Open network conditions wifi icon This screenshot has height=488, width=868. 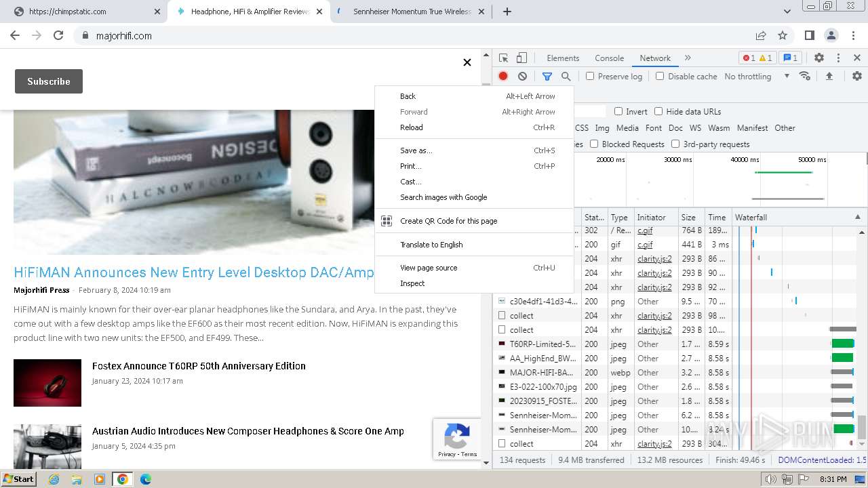(805, 76)
